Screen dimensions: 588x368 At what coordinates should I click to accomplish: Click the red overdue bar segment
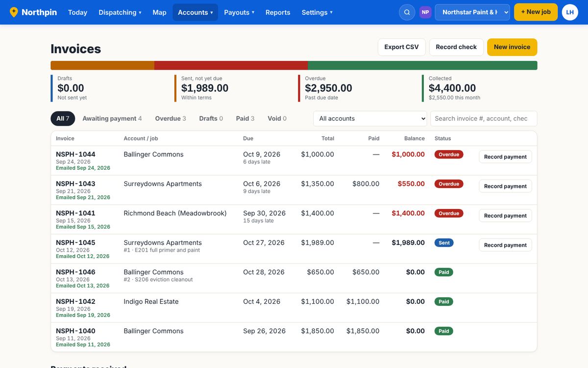coord(231,65)
